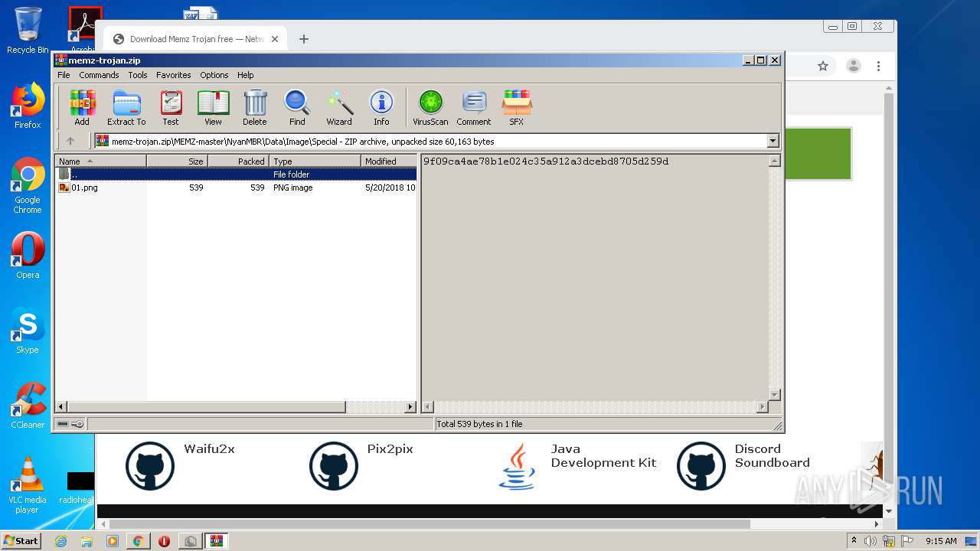980x551 pixels.
Task: Open Java Development Kit link
Action: tap(603, 456)
